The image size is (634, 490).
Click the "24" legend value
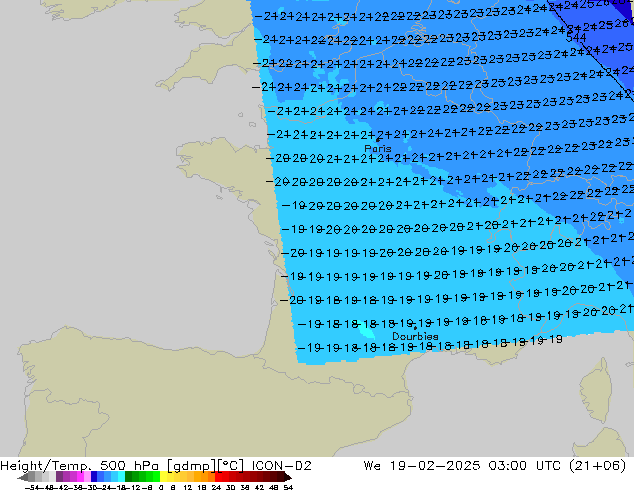pos(216,487)
